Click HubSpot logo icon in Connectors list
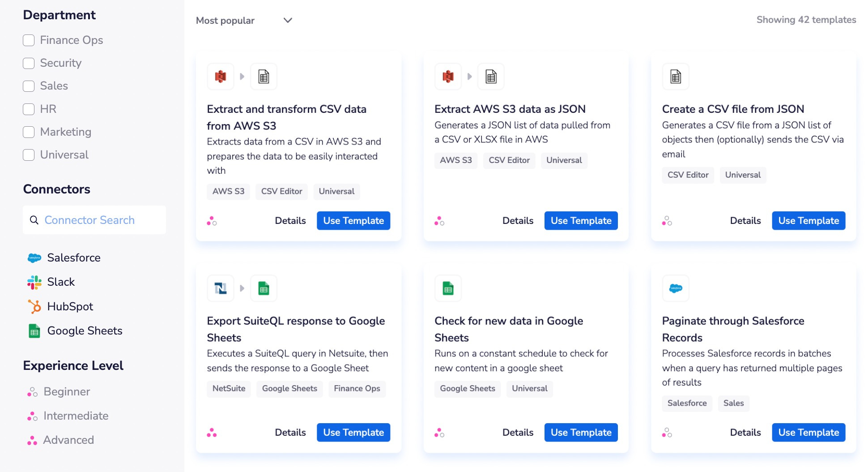Screen dimensions: 868x472 (34, 306)
